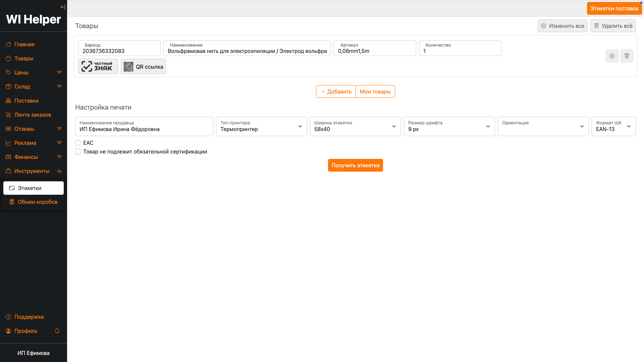Go to Поставки in the sidebar
The image size is (644, 362).
click(26, 101)
